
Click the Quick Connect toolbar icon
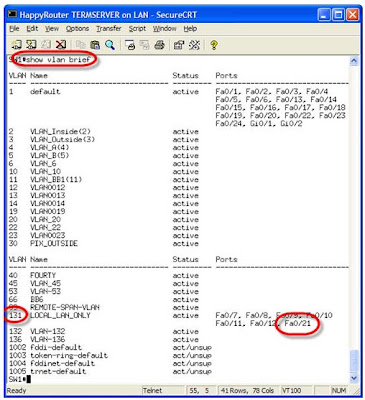pos(31,44)
